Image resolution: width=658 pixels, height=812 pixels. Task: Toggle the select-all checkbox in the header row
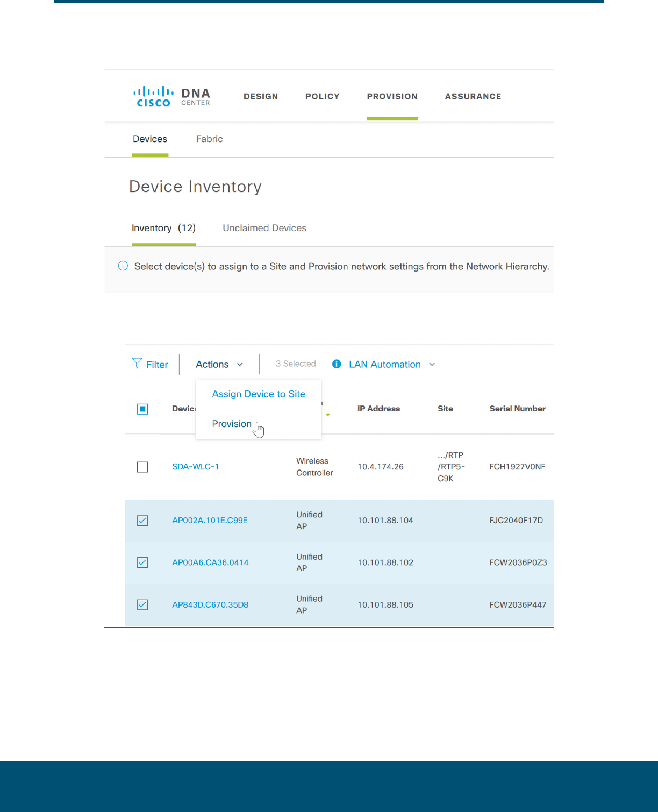pos(142,409)
